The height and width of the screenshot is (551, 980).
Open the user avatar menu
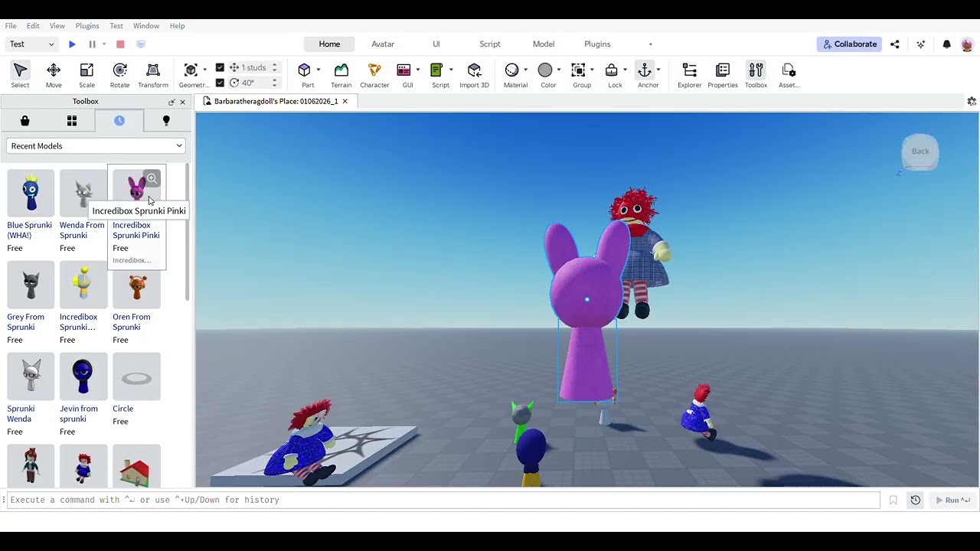pos(966,44)
